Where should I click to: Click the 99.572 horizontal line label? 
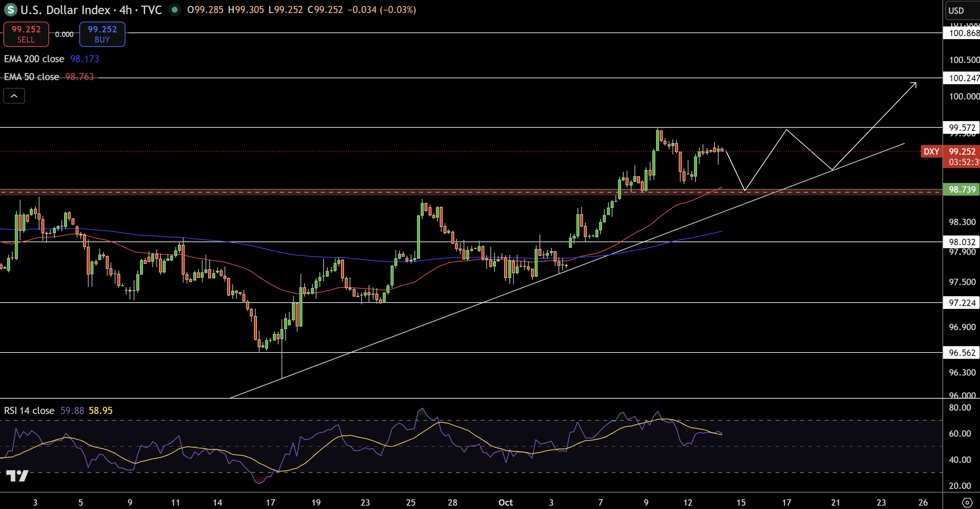961,127
